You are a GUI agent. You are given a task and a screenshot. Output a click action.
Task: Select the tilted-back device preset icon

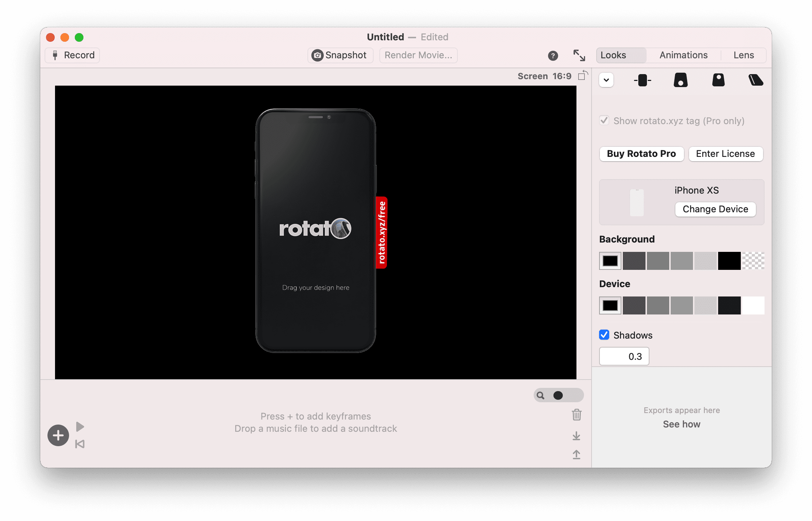680,80
